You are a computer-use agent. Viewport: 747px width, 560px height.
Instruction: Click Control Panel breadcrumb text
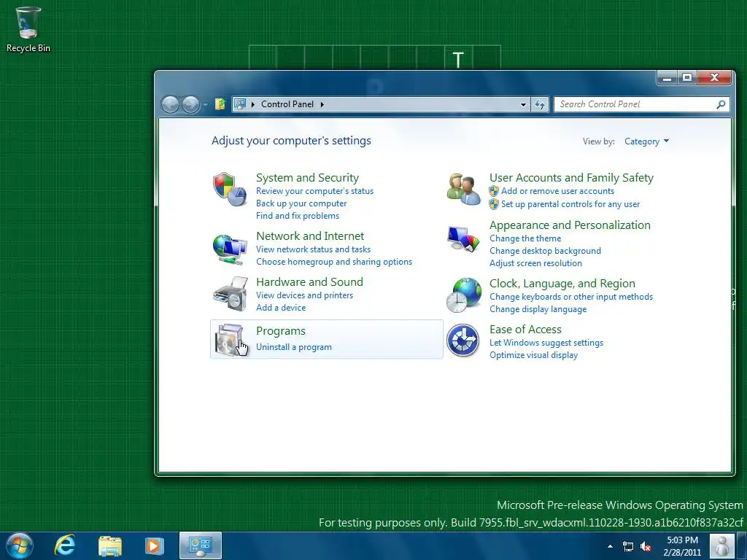tap(287, 104)
